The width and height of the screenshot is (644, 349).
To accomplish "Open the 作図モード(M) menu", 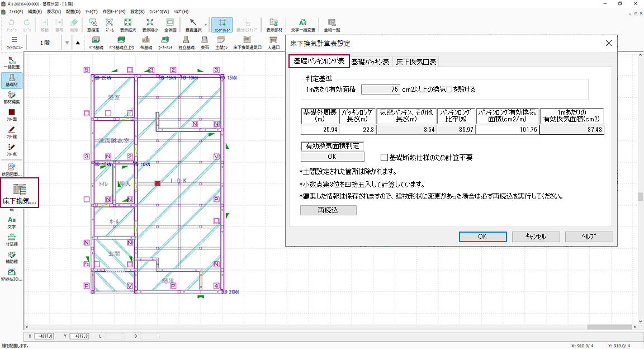I will (114, 12).
